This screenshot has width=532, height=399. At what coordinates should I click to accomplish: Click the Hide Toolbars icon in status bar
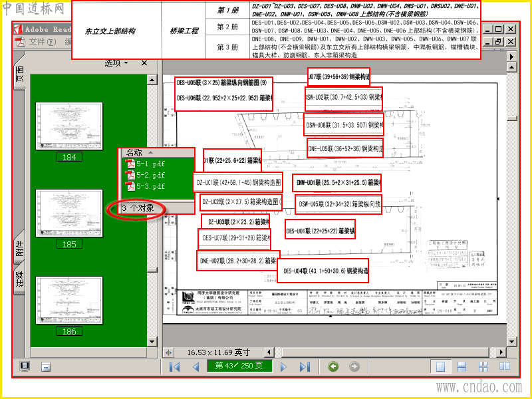coord(46,367)
